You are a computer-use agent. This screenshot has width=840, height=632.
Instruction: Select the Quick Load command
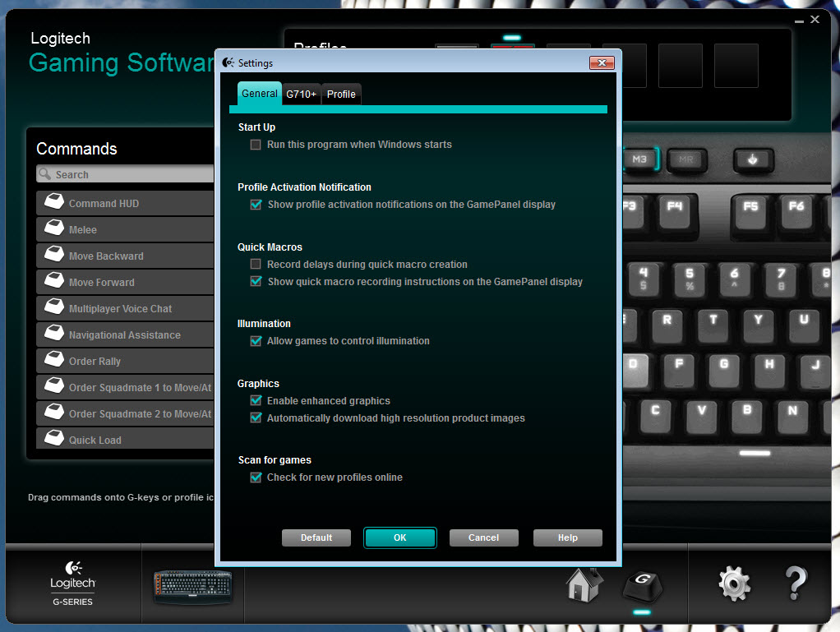(126, 438)
